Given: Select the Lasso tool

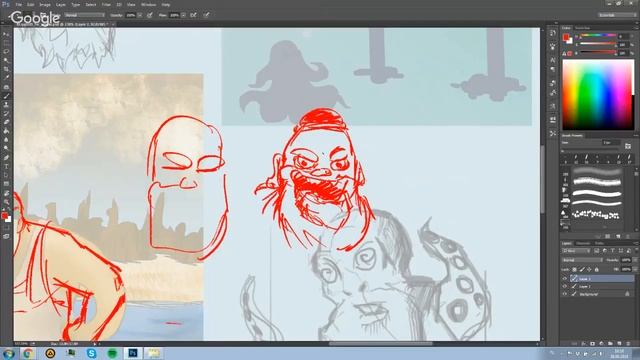Looking at the screenshot, I should tap(6, 51).
